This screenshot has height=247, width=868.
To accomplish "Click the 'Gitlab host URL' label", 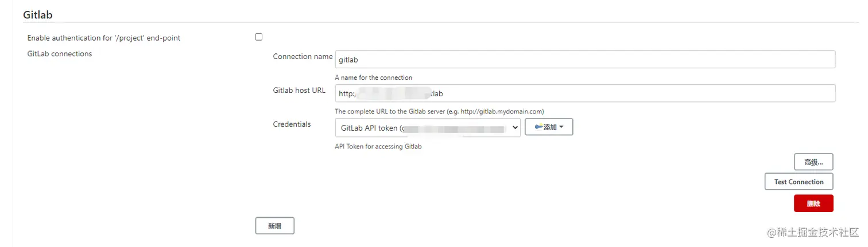I will coord(299,91).
